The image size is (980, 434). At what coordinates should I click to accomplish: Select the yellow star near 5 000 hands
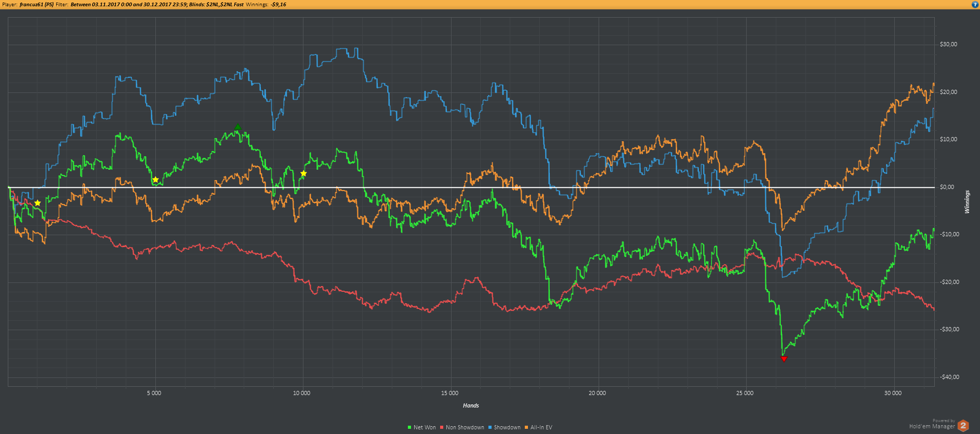155,180
